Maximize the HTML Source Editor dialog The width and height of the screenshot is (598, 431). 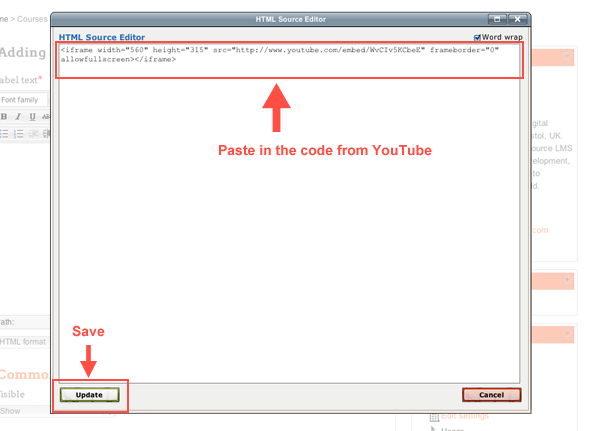[497, 19]
